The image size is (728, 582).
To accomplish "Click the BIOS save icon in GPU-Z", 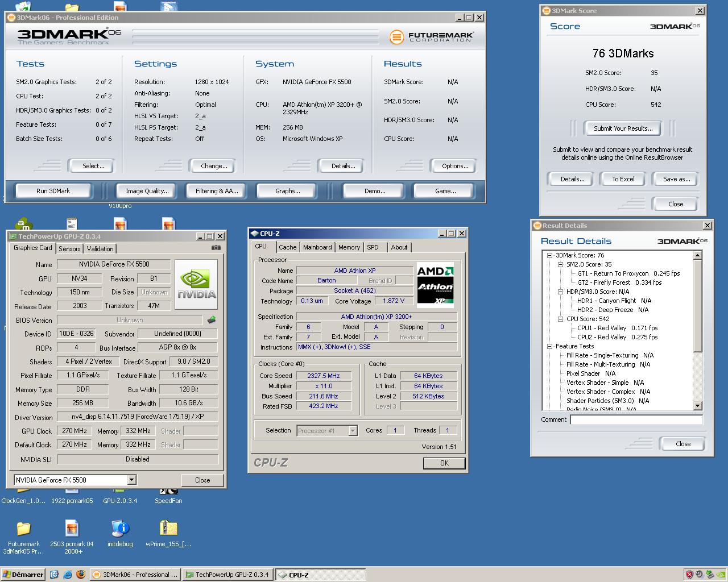I will tap(212, 320).
